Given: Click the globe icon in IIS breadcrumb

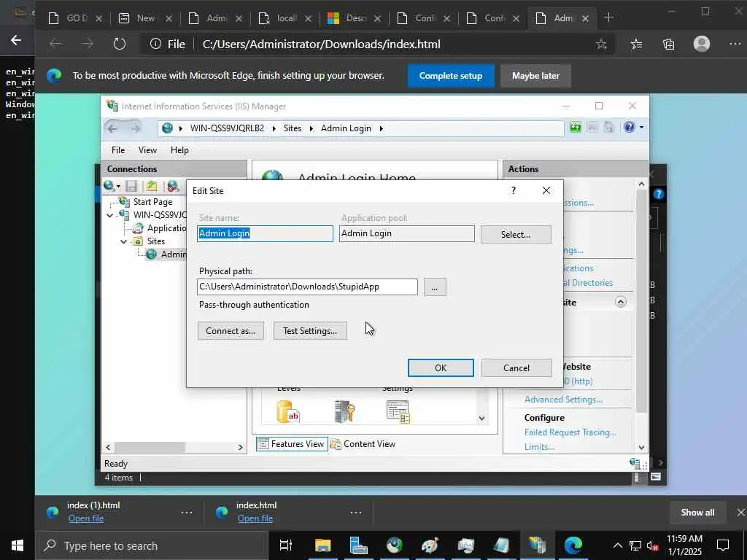Looking at the screenshot, I should [167, 128].
